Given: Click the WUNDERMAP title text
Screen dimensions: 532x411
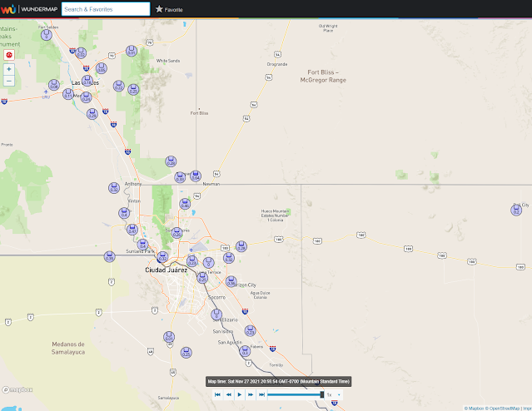Looking at the screenshot, I should click(39, 9).
